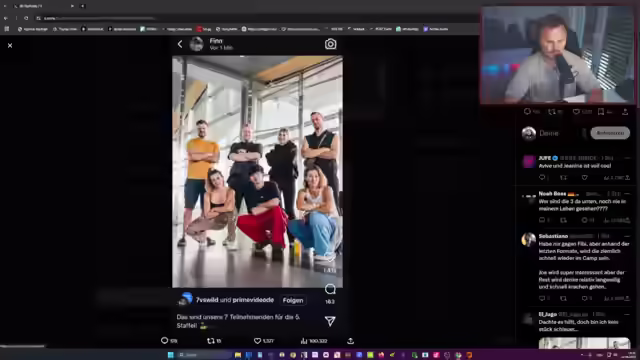Open the 7vswild profile link
This screenshot has width=640, height=360.
click(x=207, y=300)
